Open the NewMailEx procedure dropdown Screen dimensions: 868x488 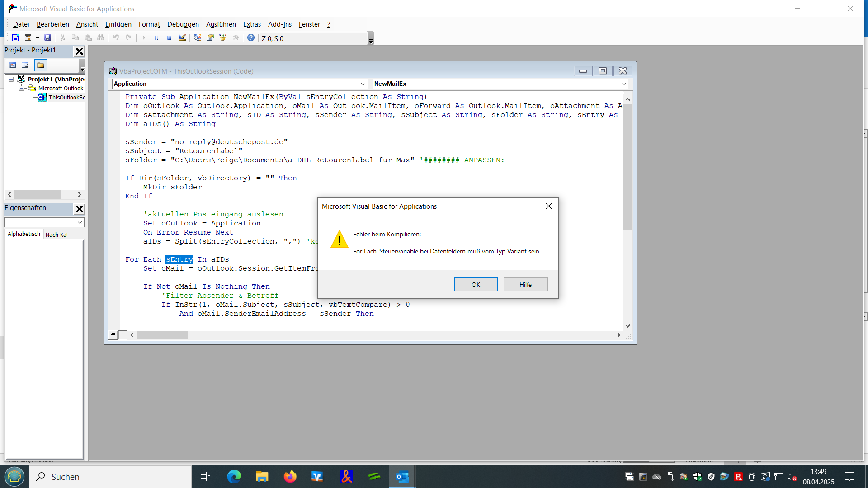point(623,84)
